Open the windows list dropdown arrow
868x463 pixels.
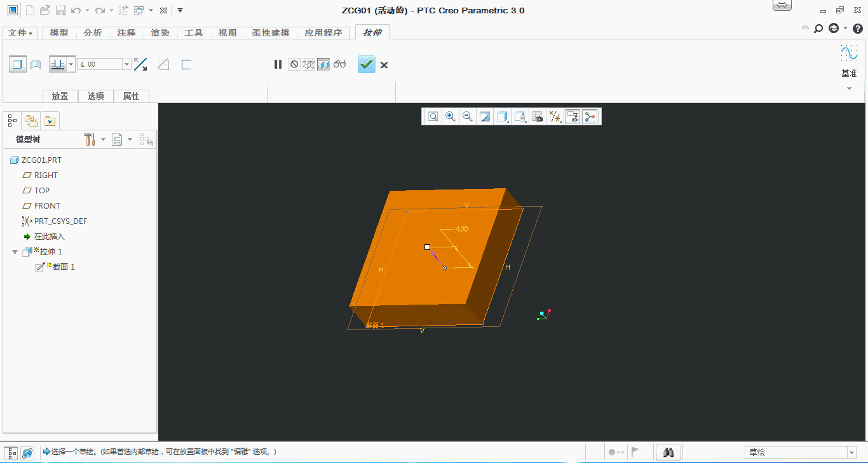(151, 10)
